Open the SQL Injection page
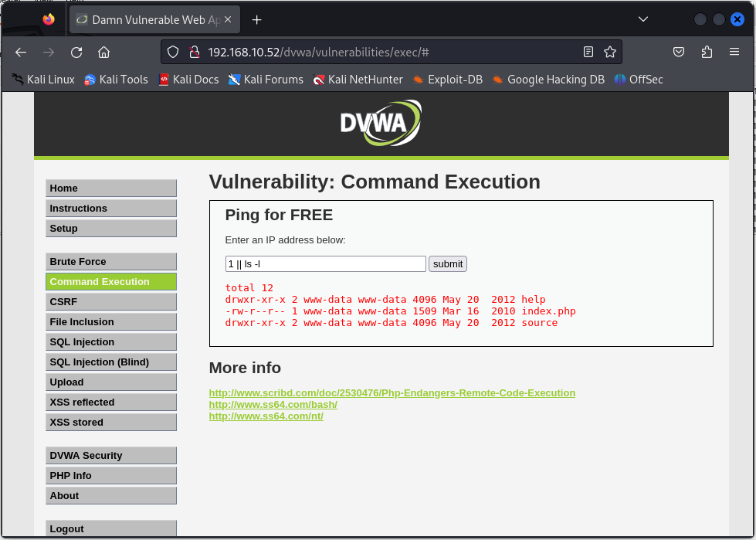The width and height of the screenshot is (756, 540). pyautogui.click(x=111, y=341)
